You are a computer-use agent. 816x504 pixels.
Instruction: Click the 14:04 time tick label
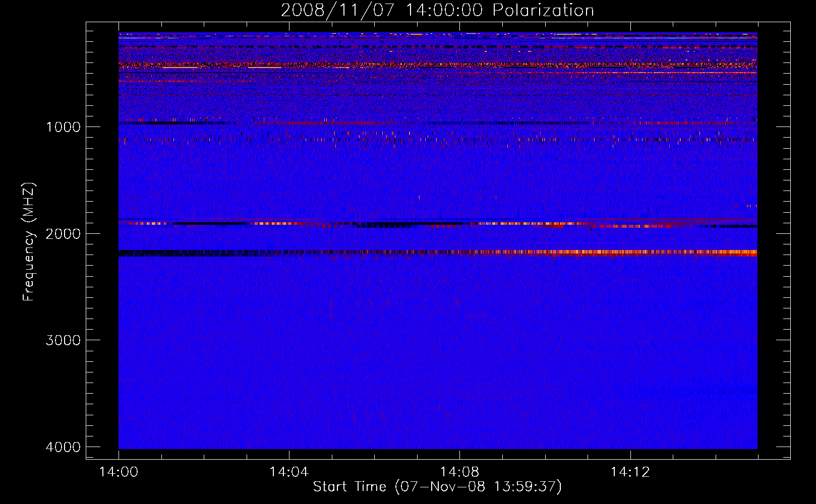289,472
